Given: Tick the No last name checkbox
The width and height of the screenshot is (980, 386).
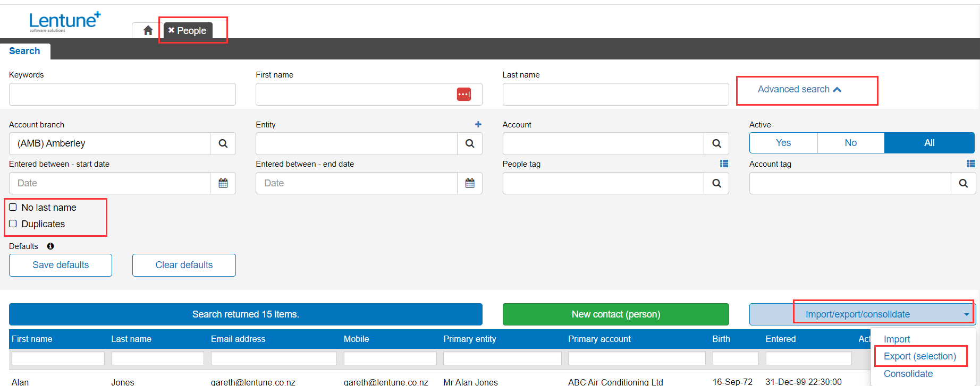Looking at the screenshot, I should [13, 207].
